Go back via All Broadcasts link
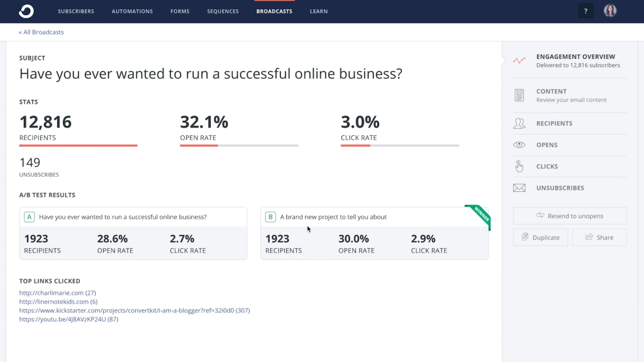The width and height of the screenshot is (644, 362). (42, 32)
